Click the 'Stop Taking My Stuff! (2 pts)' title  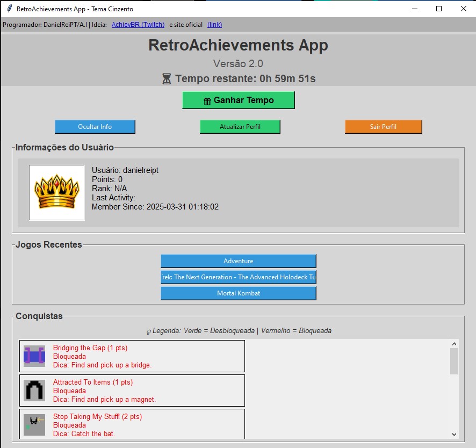click(97, 416)
